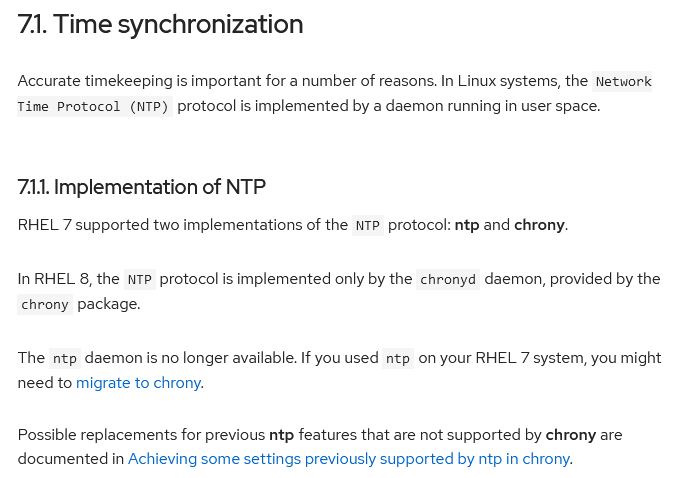Click 'ntp' code before 'on your RHEL 7'
The width and height of the screenshot is (684, 478).
(x=398, y=358)
